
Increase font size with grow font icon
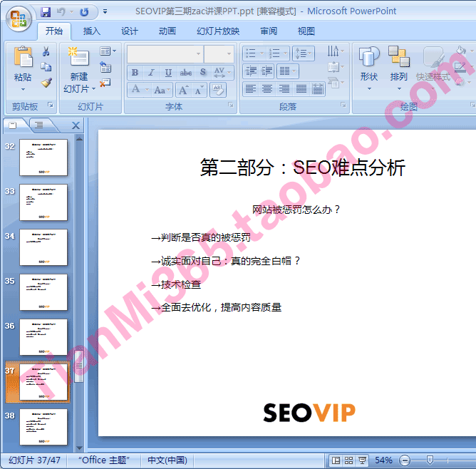[x=183, y=90]
